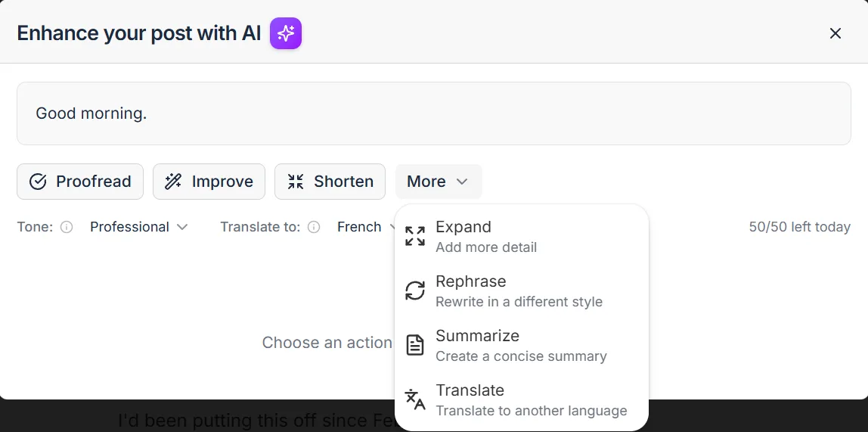Click the Summarize document icon
868x432 pixels.
(415, 344)
